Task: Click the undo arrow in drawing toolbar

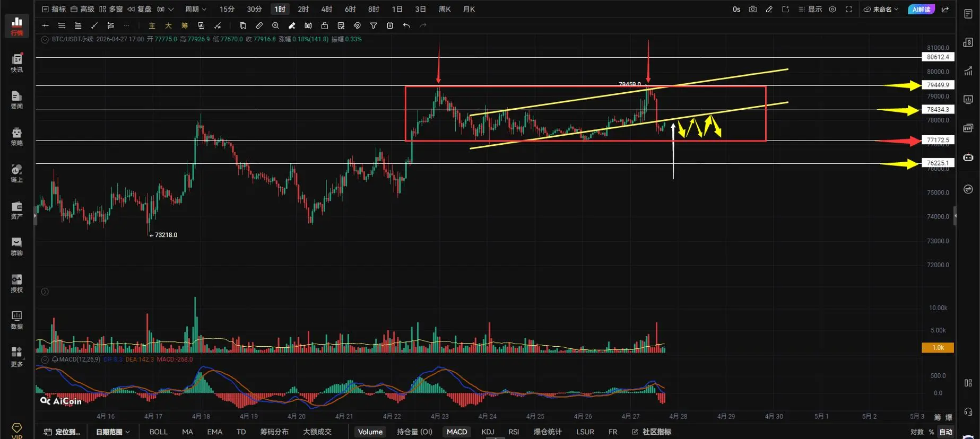Action: (406, 25)
